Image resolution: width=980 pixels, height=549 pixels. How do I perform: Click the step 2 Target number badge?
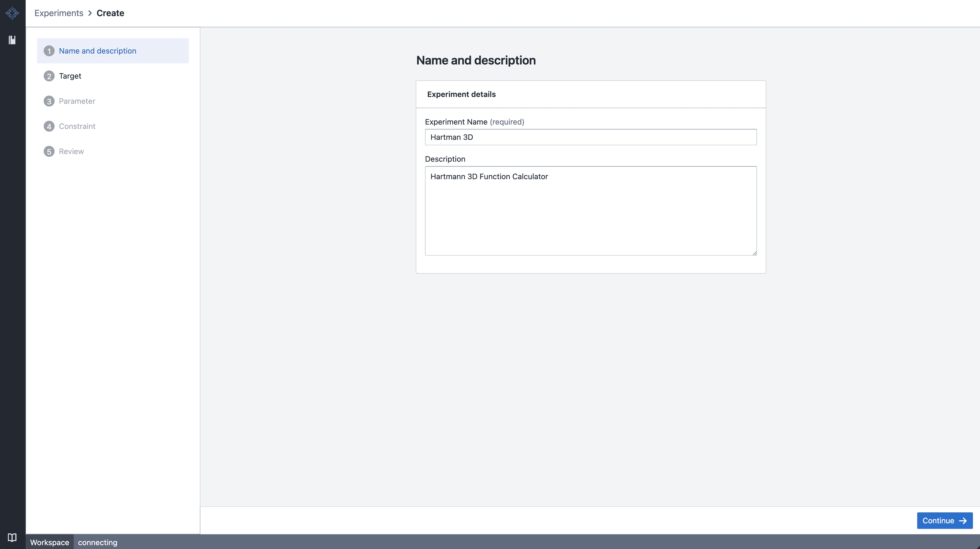49,76
